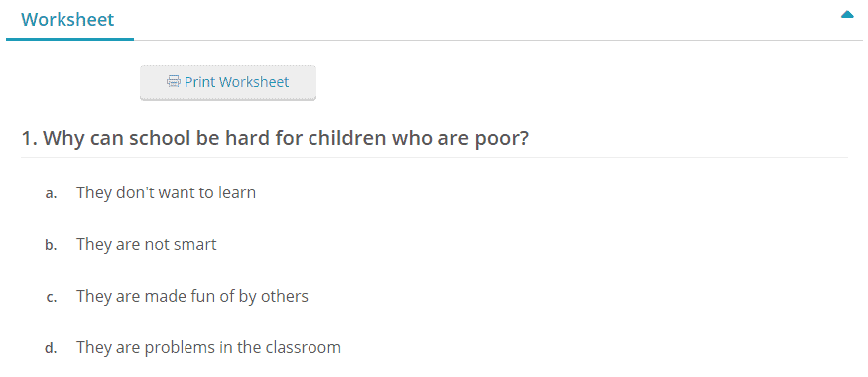This screenshot has width=868, height=377.
Task: Choose answer 'They are not smart'
Action: click(147, 244)
